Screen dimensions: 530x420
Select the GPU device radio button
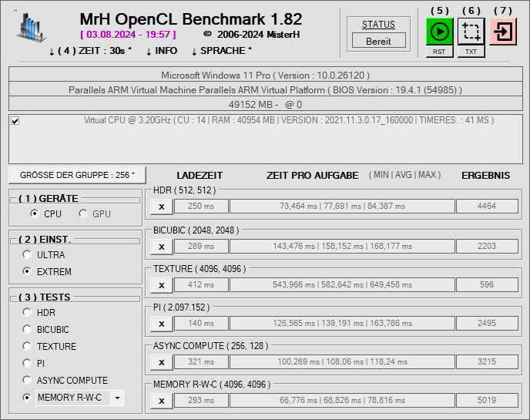pyautogui.click(x=83, y=213)
